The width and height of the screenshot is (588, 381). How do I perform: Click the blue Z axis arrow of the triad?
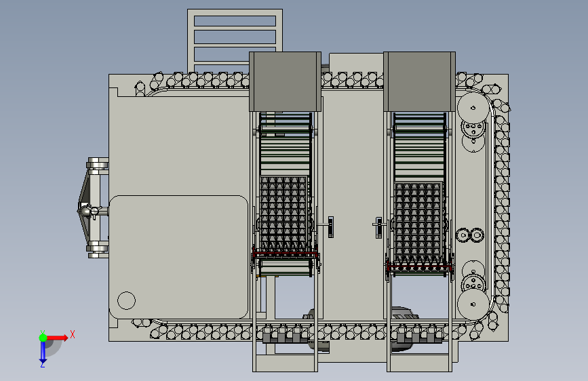pos(43,353)
